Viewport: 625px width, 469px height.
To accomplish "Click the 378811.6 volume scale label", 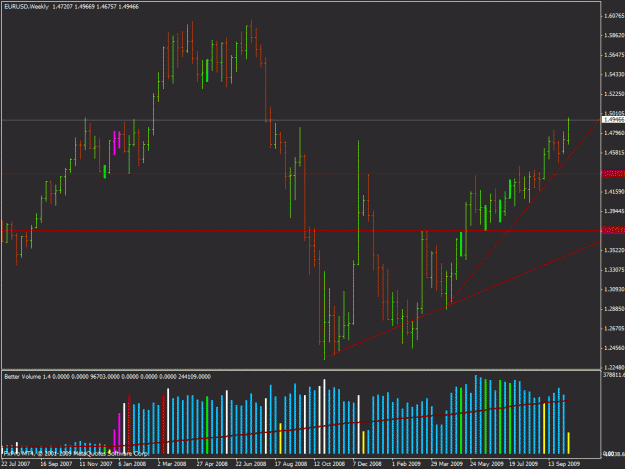I will point(614,375).
